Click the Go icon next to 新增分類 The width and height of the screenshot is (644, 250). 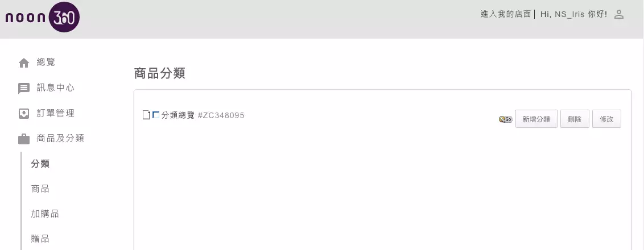(506, 119)
